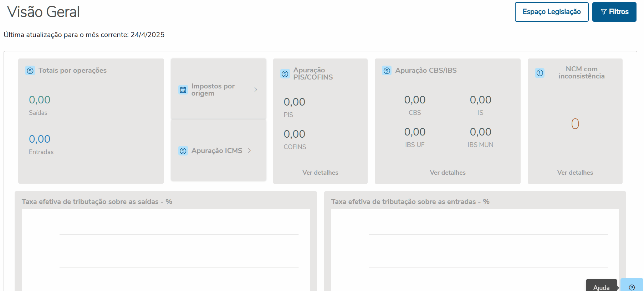Click the PIS value 0,00

tap(295, 102)
